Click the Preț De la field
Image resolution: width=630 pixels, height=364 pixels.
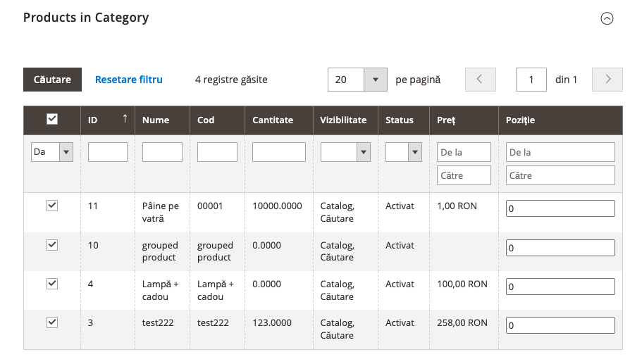tap(464, 152)
